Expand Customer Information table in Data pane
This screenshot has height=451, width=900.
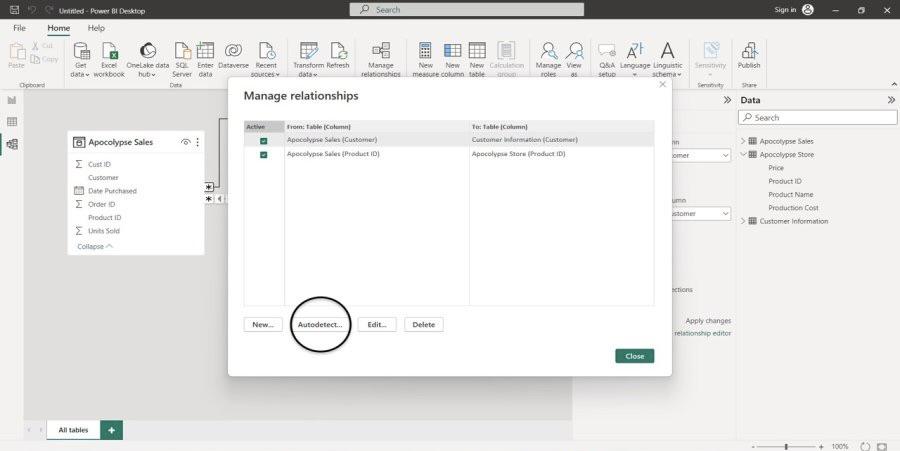[743, 221]
